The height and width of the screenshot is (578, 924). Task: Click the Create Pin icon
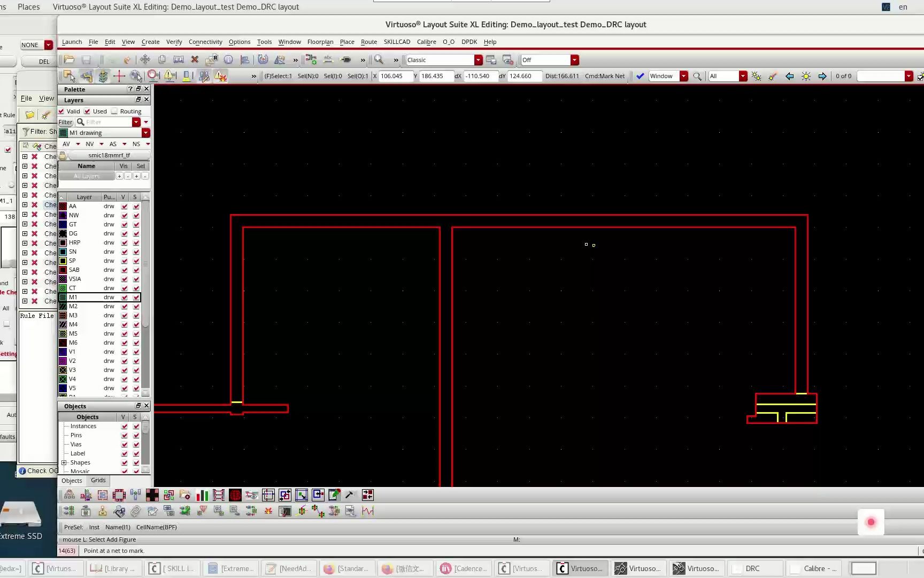pyautogui.click(x=346, y=60)
